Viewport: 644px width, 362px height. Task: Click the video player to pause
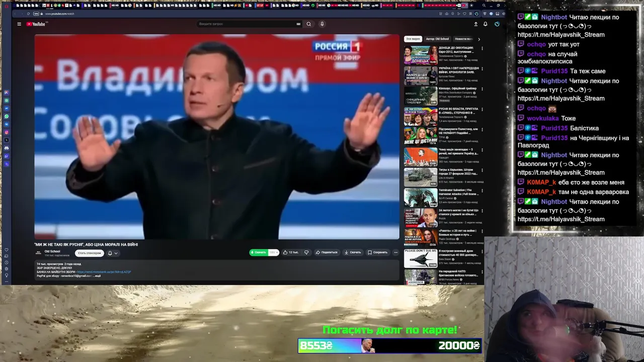(x=217, y=137)
